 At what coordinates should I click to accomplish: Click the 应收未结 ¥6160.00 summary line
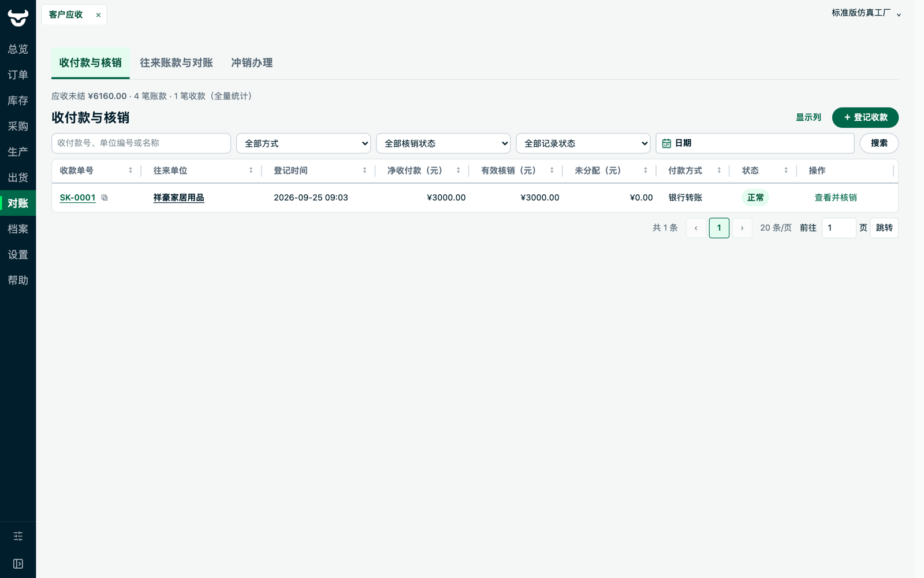pyautogui.click(x=152, y=96)
